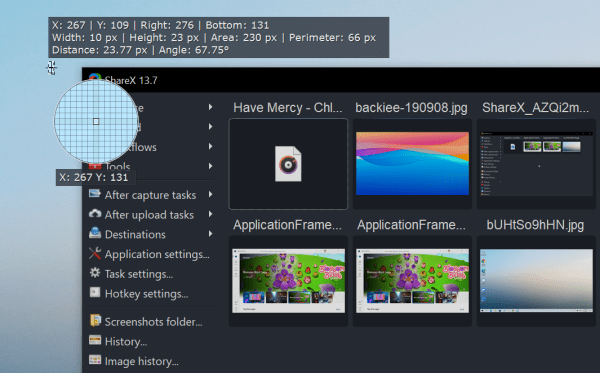Click the 'backiee-190908.jpg' file title
The image size is (600, 373).
(x=411, y=108)
